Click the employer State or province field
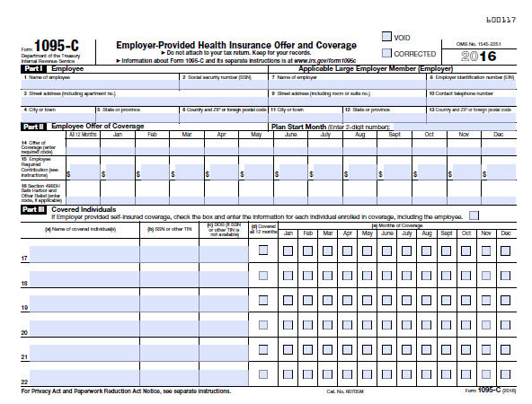Image resolution: width=532 pixels, height=404 pixels. 385,118
